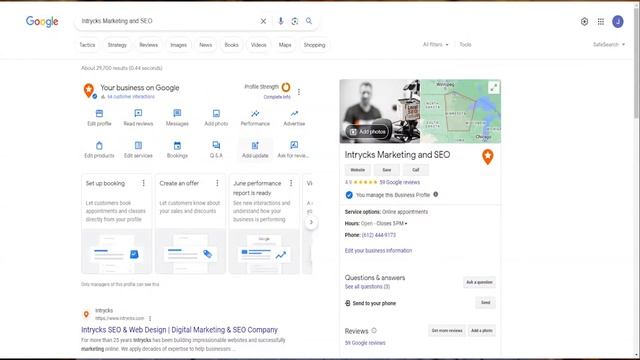Viewport: 640px width, 360px height.
Task: Open Q & A tool
Action: [216, 149]
